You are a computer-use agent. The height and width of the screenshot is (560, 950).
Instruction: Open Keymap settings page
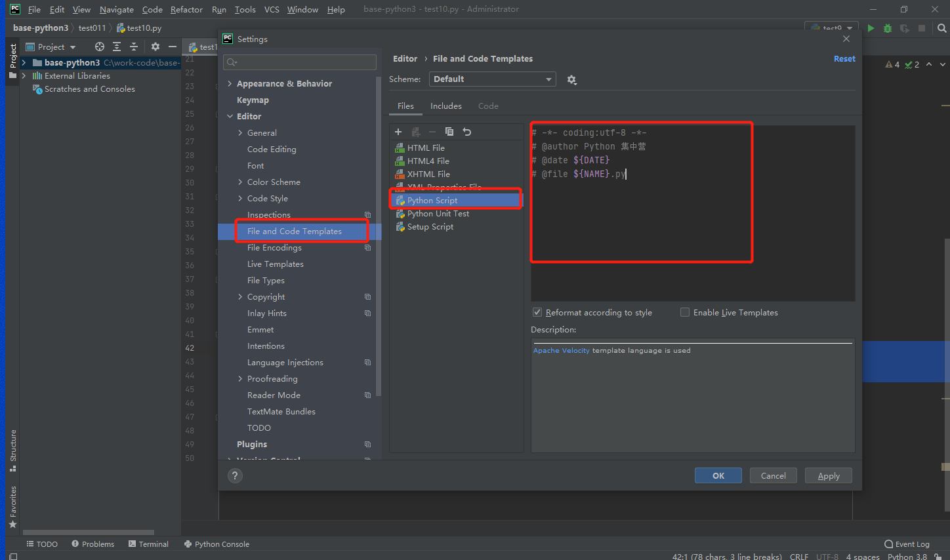(x=253, y=100)
